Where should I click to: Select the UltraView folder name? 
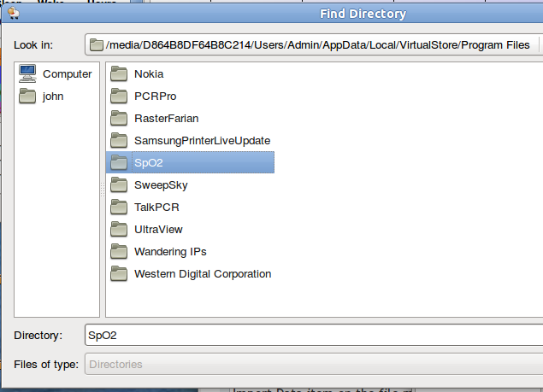click(158, 229)
